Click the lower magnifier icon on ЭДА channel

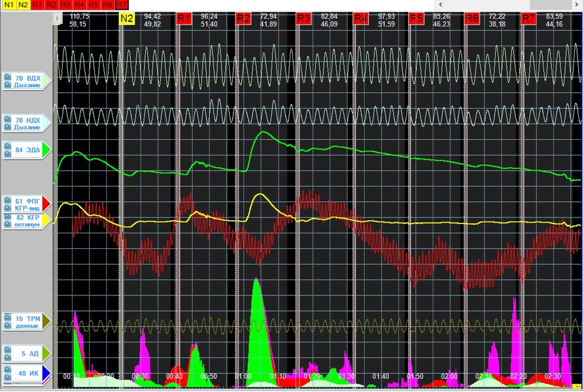7,154
